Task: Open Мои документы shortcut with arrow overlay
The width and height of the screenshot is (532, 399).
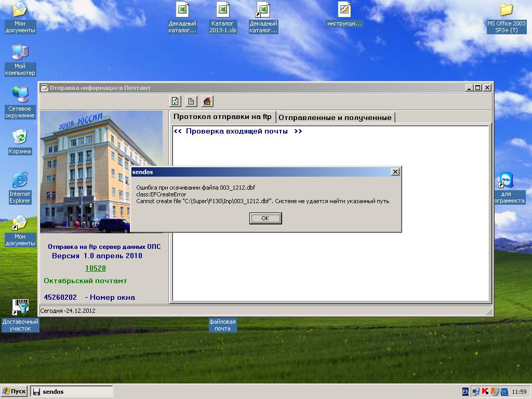Action: (x=20, y=231)
